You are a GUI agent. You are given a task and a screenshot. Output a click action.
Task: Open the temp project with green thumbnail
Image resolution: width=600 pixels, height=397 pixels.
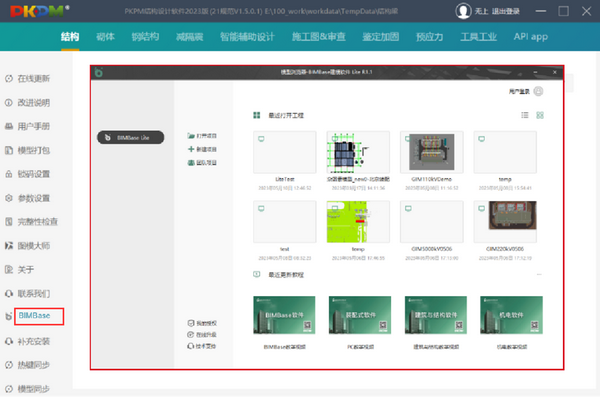358,222
